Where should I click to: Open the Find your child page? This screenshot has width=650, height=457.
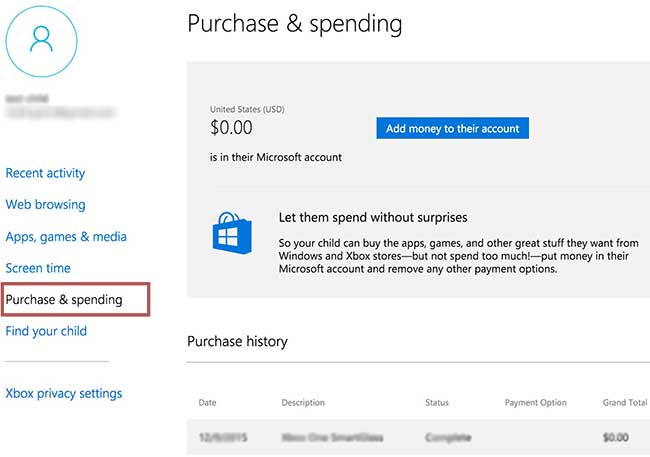tap(46, 331)
